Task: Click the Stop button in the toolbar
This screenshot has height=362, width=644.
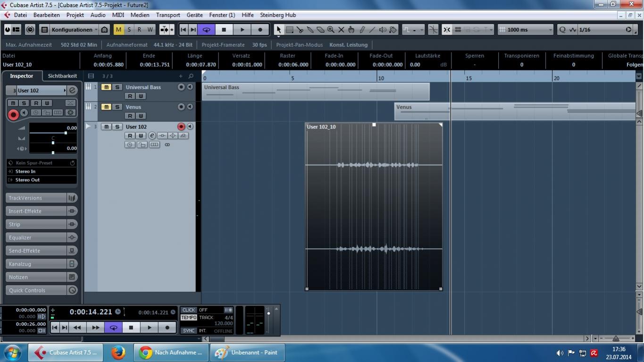Action: [x=224, y=30]
